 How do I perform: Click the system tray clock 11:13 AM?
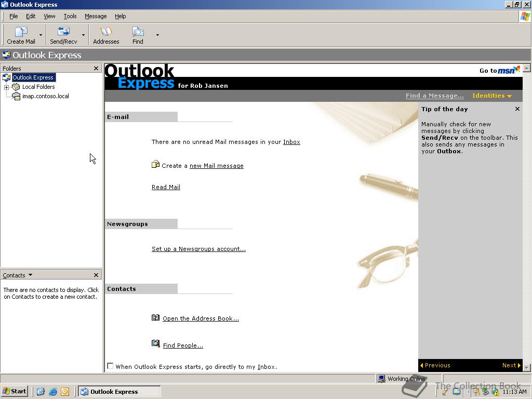pos(515,392)
